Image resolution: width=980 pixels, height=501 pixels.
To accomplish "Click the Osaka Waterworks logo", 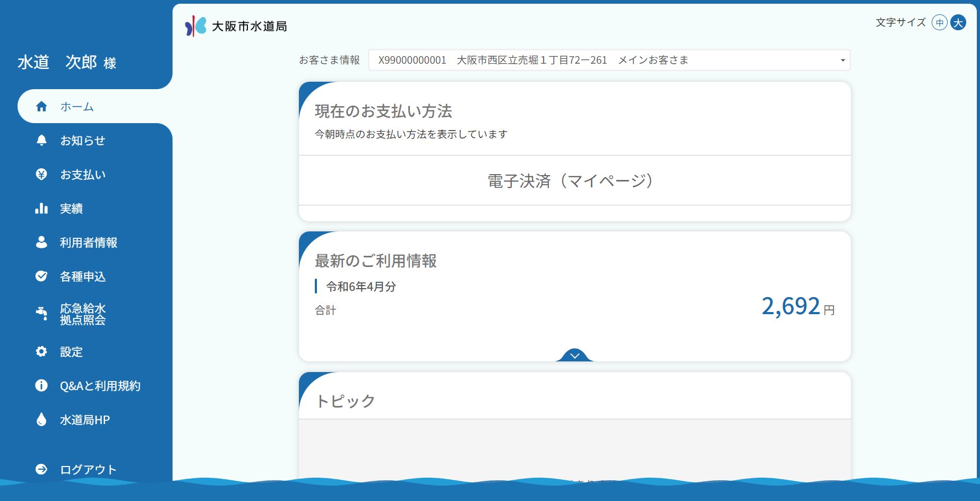I will pos(237,24).
